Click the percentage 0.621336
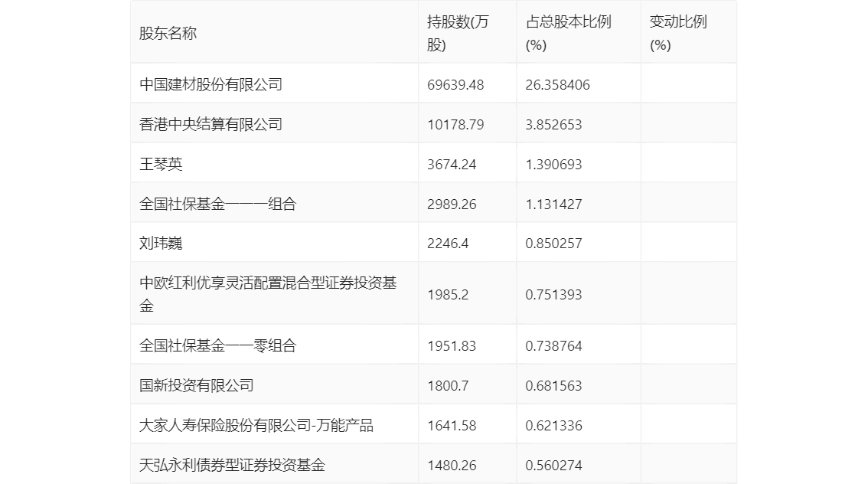Viewport: 868px width, 484px height. click(x=553, y=426)
